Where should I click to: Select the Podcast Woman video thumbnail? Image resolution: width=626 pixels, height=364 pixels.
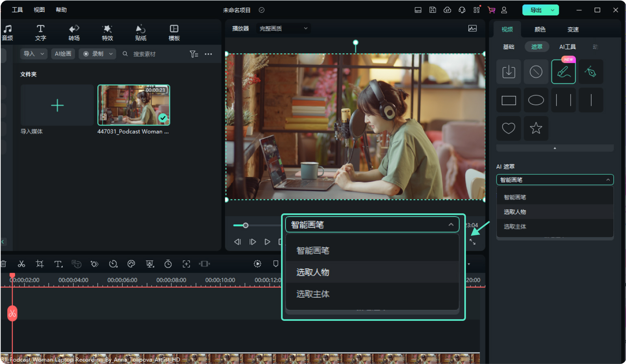click(x=134, y=105)
